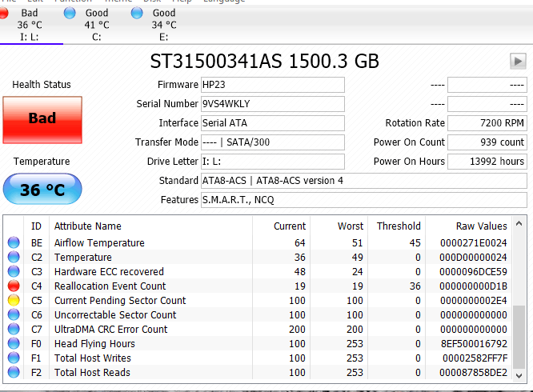This screenshot has height=392, width=533.
Task: Click the Serial Number field 9VS4WKLY
Action: pos(273,104)
